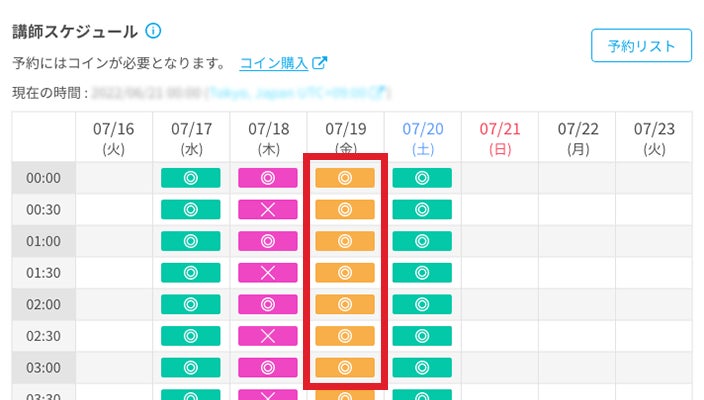Choose the orange 07/19 00:00 slot
This screenshot has height=400, width=704.
click(x=344, y=178)
